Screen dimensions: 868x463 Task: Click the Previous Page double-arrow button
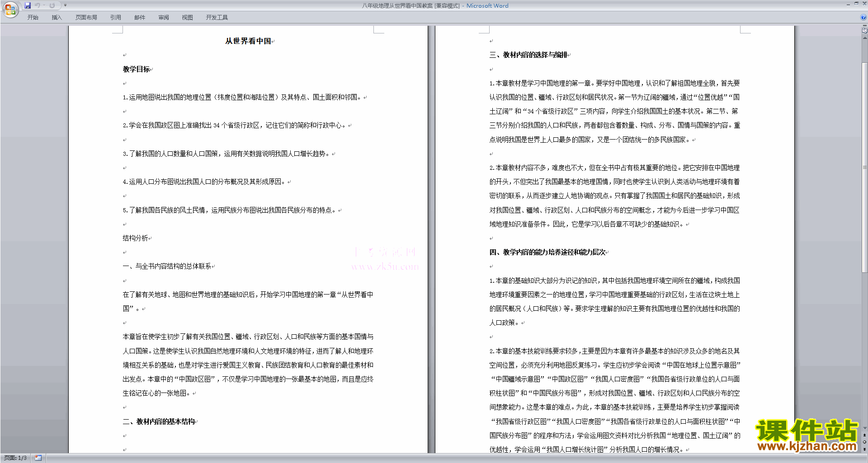pos(865,435)
